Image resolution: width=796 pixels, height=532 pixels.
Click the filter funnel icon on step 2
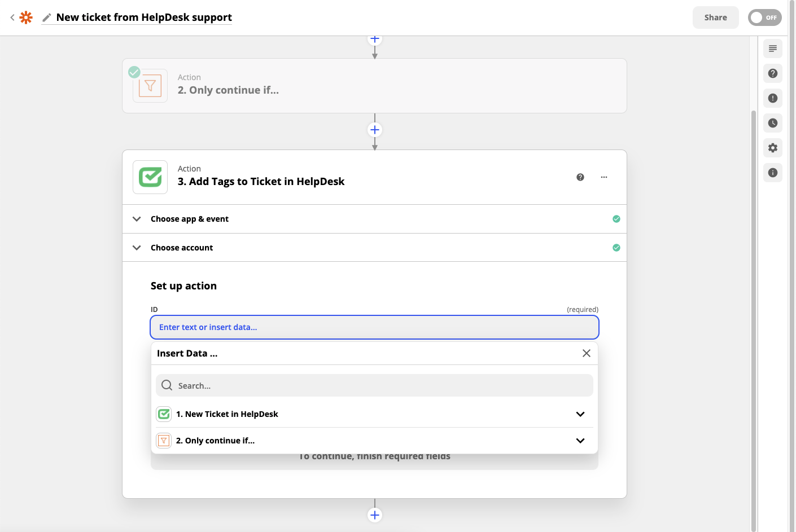(x=150, y=86)
